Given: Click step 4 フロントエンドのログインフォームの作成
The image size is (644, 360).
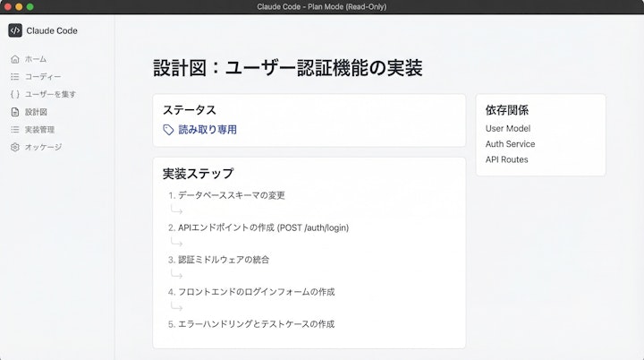Looking at the screenshot, I should point(251,292).
